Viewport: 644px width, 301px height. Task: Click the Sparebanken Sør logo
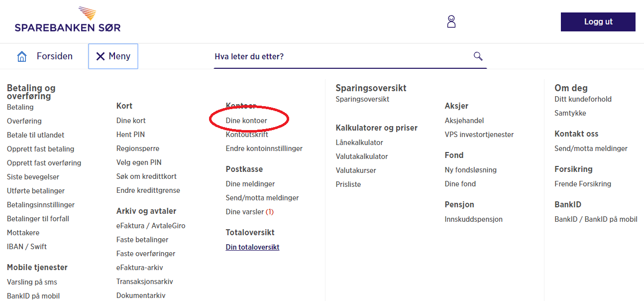(68, 21)
